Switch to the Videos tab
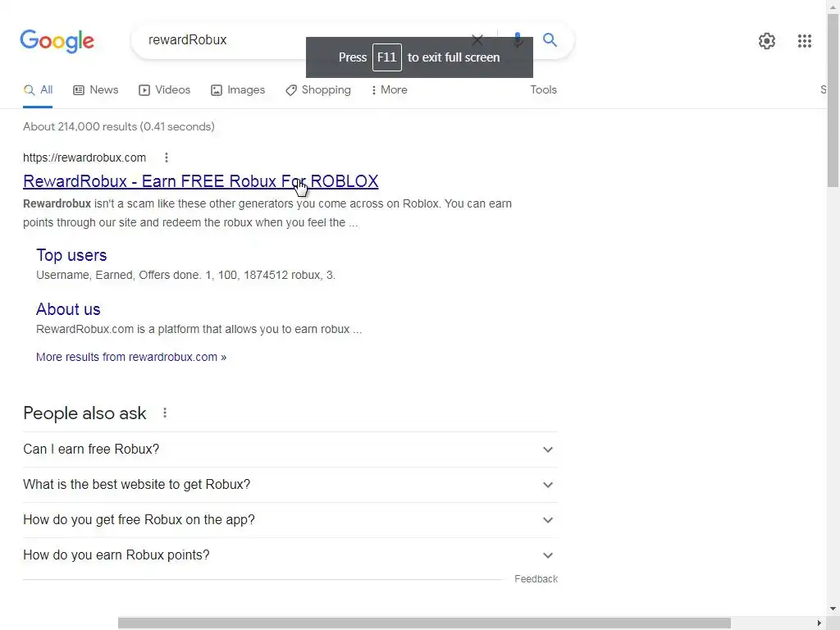This screenshot has height=630, width=840. click(x=164, y=90)
